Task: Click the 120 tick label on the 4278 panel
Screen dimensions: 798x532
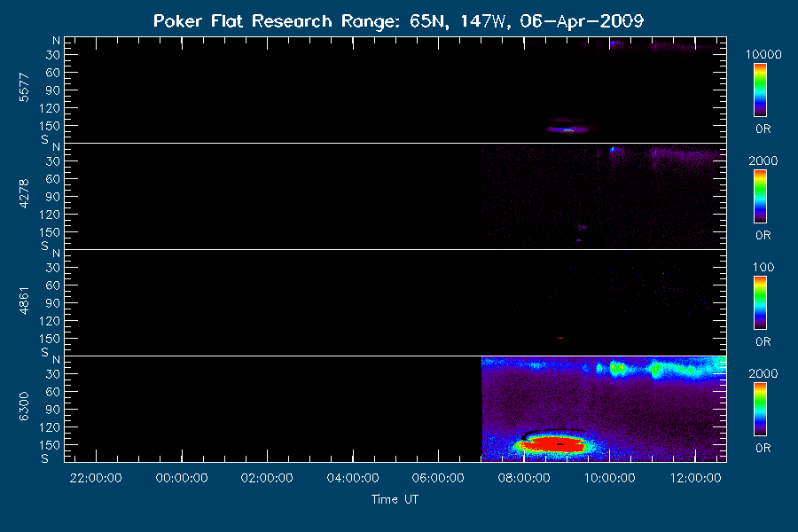Action: (x=50, y=215)
